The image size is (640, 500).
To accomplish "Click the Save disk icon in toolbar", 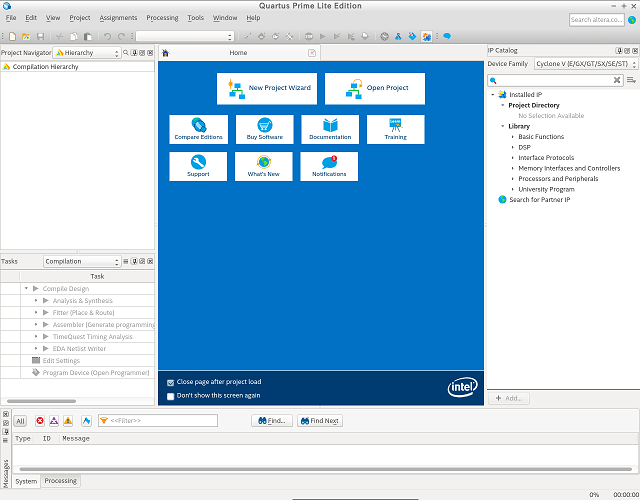I will 40,36.
